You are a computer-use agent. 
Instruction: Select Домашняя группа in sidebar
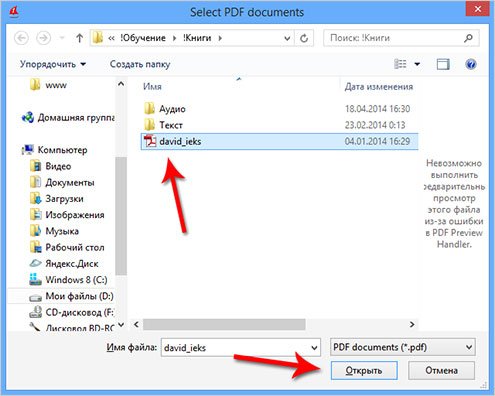76,117
